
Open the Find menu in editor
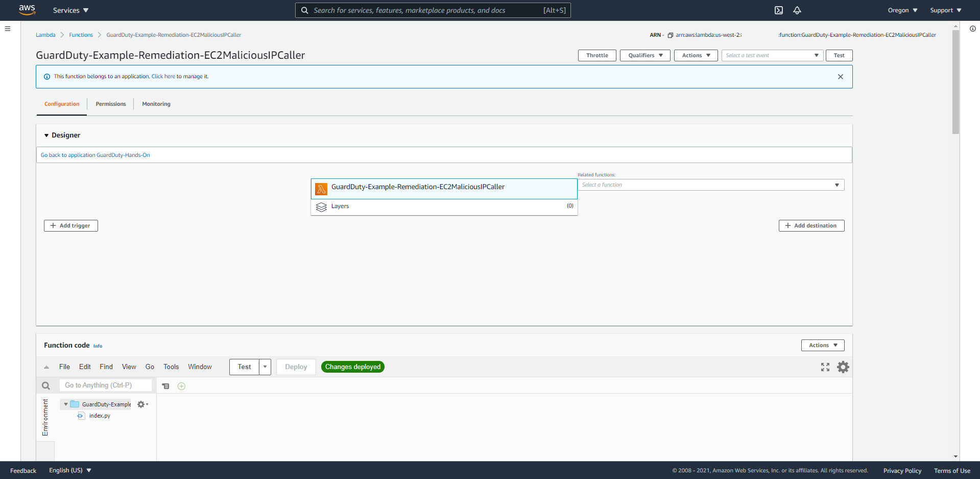click(106, 367)
